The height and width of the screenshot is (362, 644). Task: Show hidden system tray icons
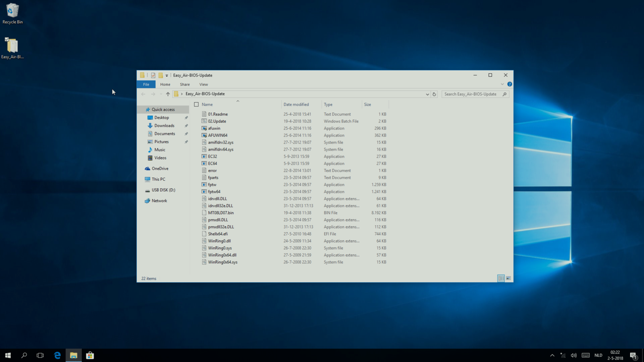552,355
